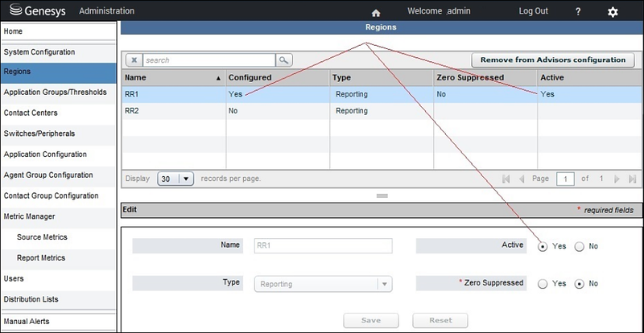Sort by the Name column header
This screenshot has height=333, width=644.
[174, 77]
